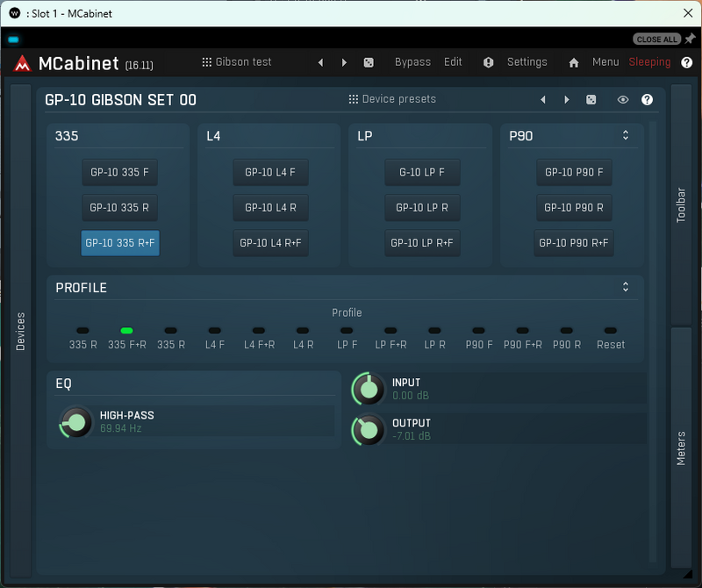
Task: Click the 69.94 Hz high-pass value
Action: pos(121,428)
